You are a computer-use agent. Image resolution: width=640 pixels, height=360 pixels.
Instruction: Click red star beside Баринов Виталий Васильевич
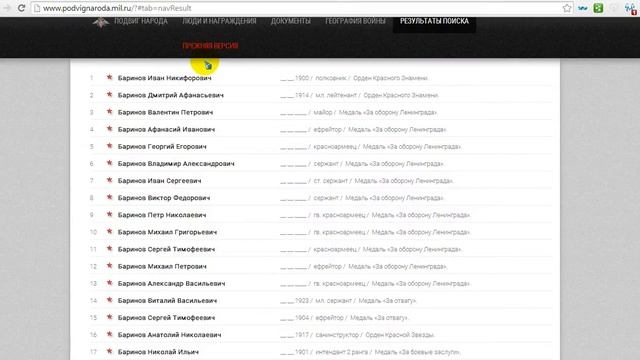(109, 300)
